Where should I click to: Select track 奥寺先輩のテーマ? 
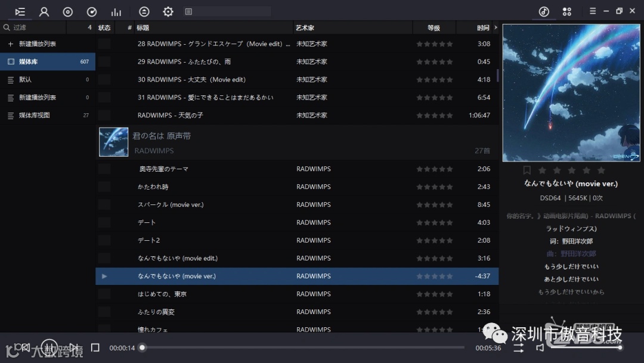[x=298, y=169]
